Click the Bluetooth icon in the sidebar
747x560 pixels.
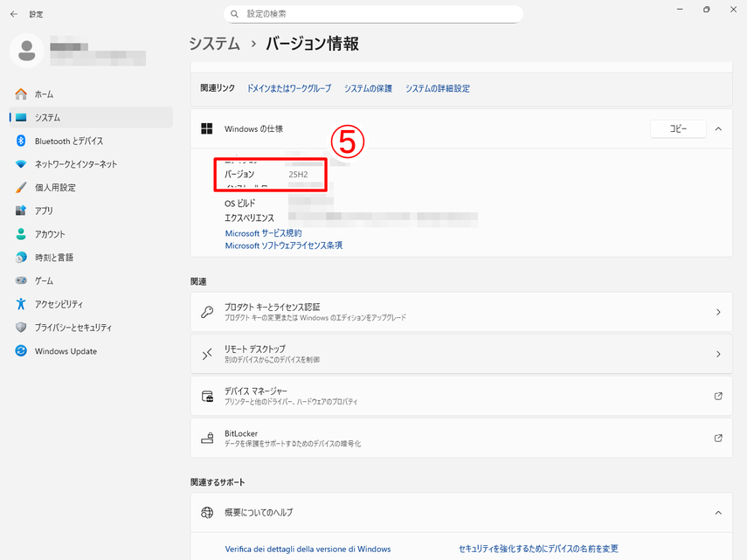(x=21, y=141)
